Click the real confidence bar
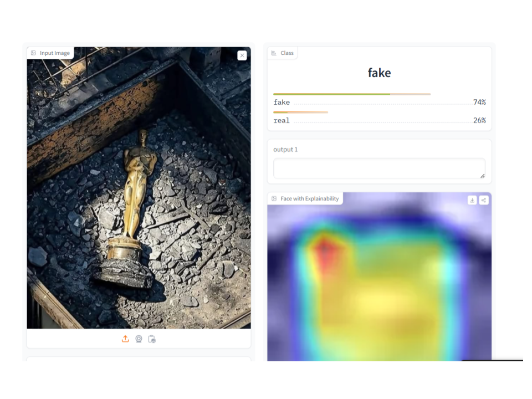Image resolution: width=532 pixels, height=399 pixels. pyautogui.click(x=300, y=112)
